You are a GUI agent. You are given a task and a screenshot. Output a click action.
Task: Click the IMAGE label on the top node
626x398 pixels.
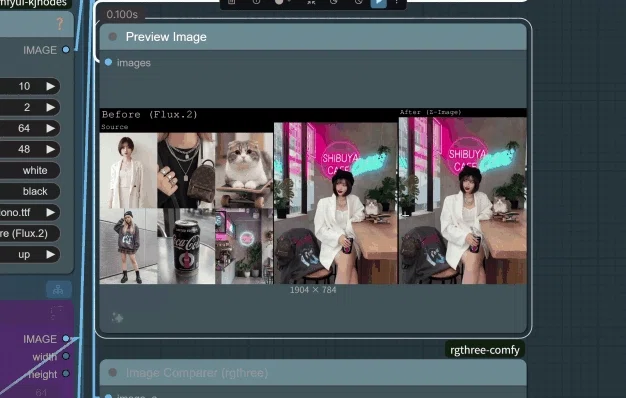pyautogui.click(x=40, y=50)
